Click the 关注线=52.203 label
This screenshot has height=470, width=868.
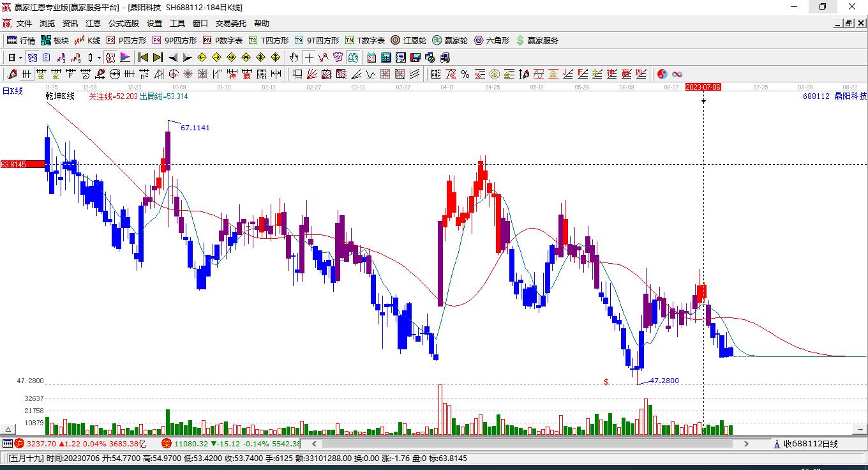[113, 96]
